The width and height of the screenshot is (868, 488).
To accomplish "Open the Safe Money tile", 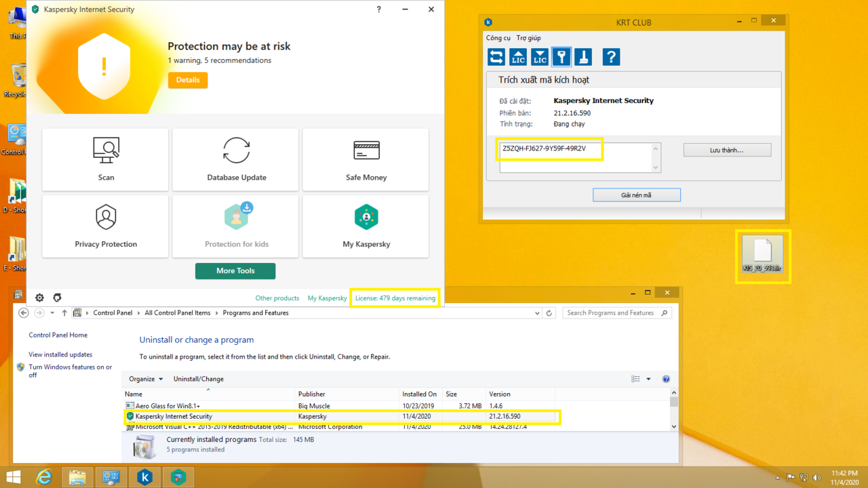I will tap(366, 160).
